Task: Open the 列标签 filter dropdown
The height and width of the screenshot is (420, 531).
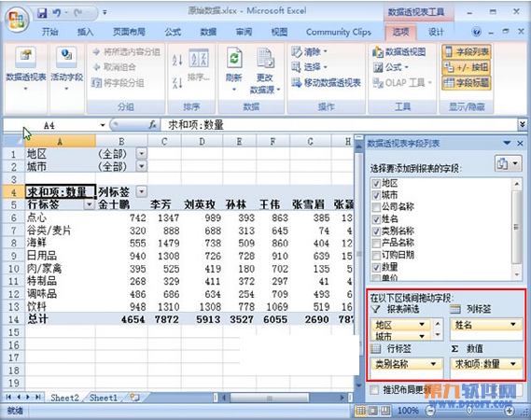Action: [142, 191]
